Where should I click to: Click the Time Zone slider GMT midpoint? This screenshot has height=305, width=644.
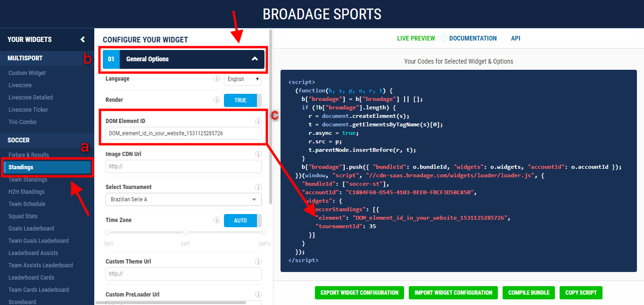186,232
